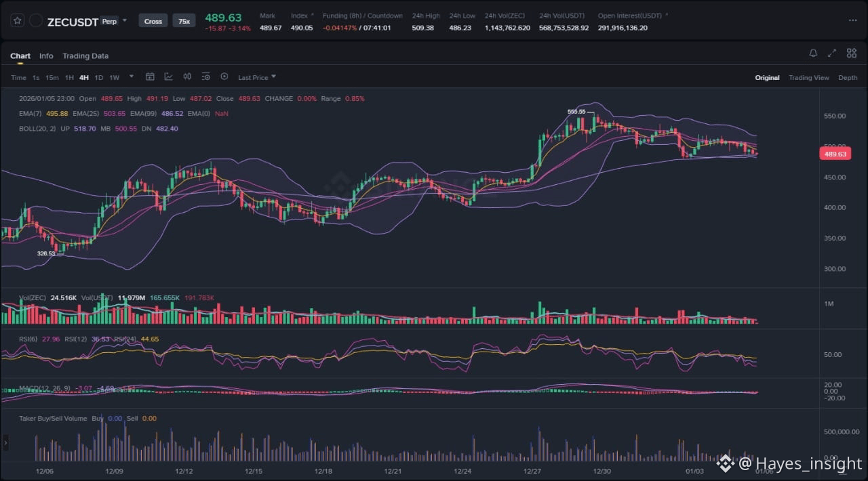Click the 12/27 date on time axis

pyautogui.click(x=532, y=471)
